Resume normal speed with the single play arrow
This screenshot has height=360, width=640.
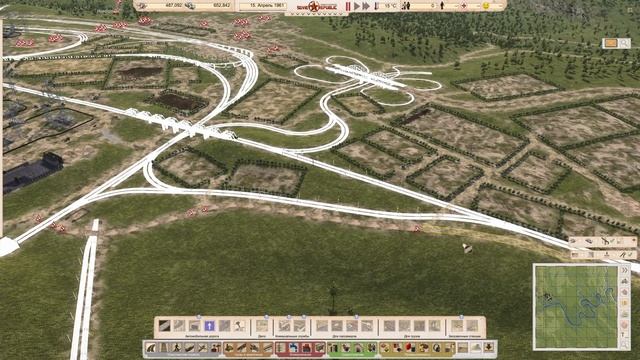coord(357,6)
